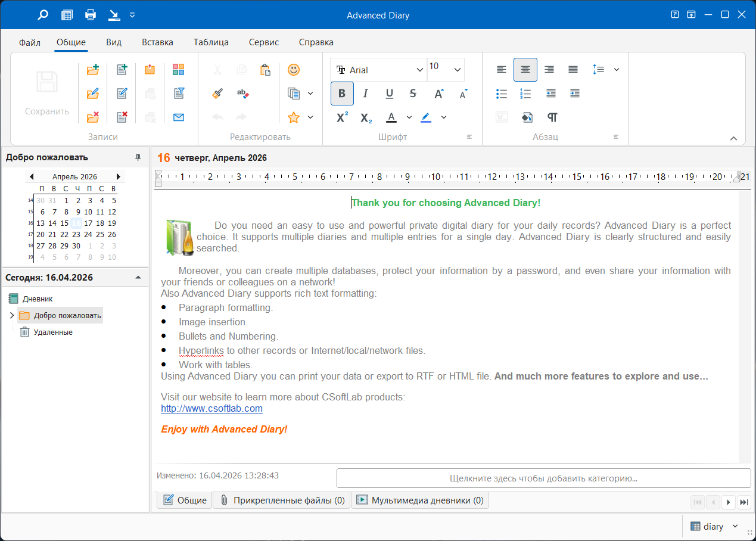
Task: Click the pinned note icon
Action: (150, 70)
